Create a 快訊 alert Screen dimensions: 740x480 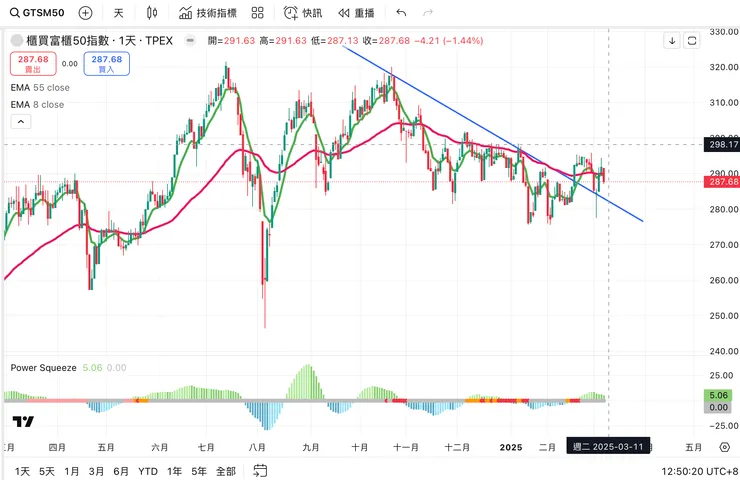(x=303, y=13)
